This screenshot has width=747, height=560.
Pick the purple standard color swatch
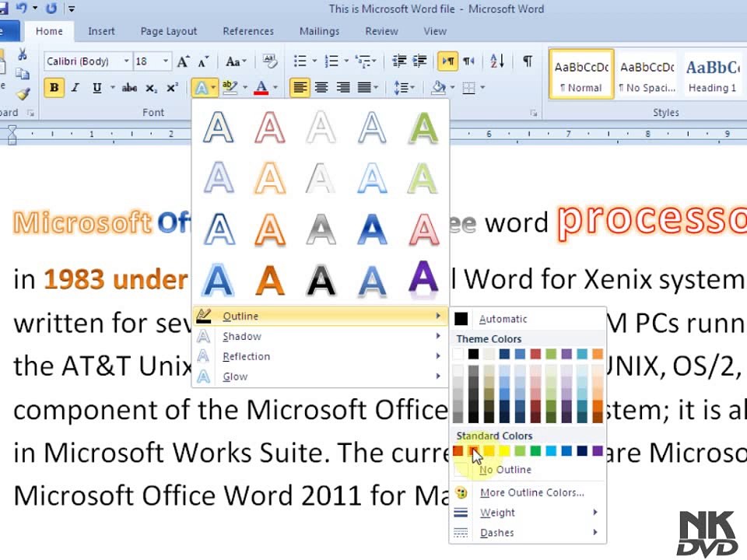(x=598, y=450)
